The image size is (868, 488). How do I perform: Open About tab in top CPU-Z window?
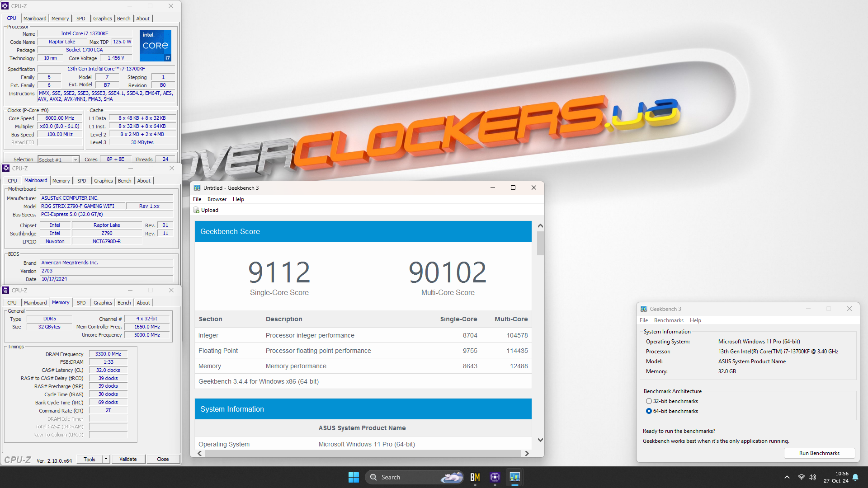[143, 19]
